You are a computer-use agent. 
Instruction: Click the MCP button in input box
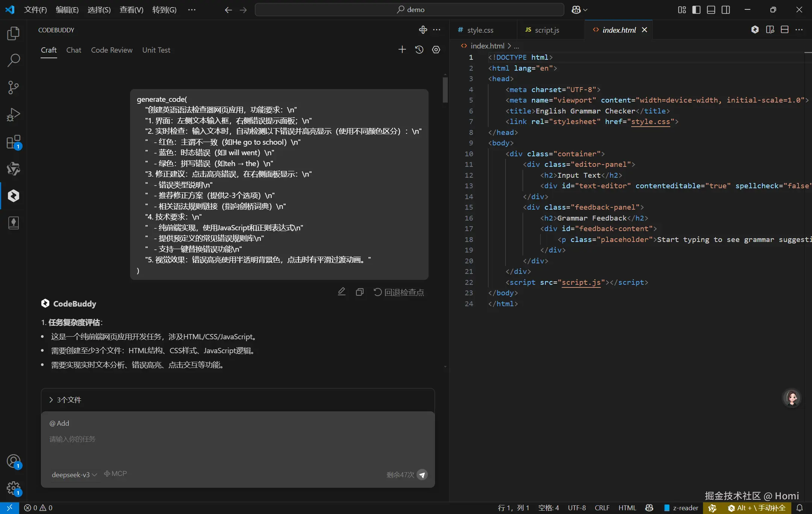116,474
